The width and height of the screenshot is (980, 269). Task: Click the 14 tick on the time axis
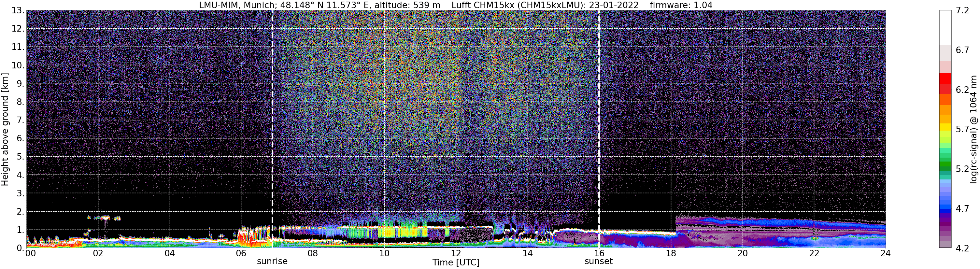pos(527,253)
